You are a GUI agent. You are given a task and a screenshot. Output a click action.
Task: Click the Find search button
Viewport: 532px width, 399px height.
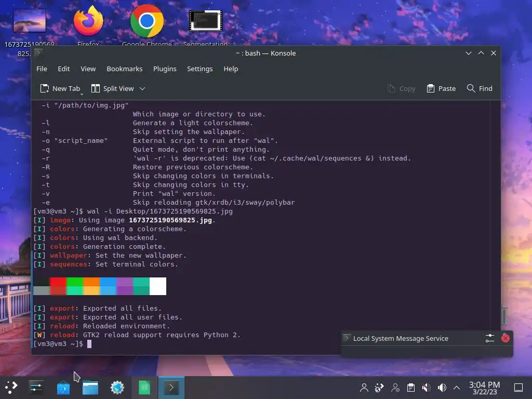coord(480,88)
